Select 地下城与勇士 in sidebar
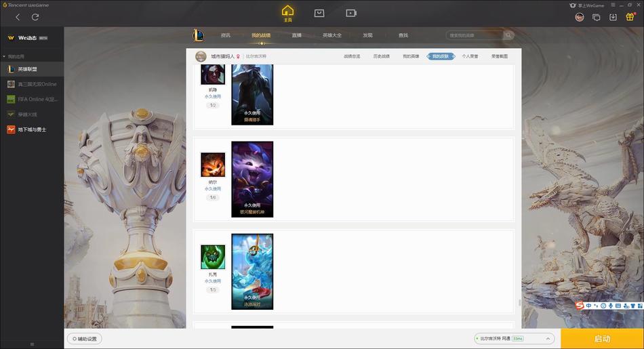Screen dimensions: 644x349 point(32,129)
